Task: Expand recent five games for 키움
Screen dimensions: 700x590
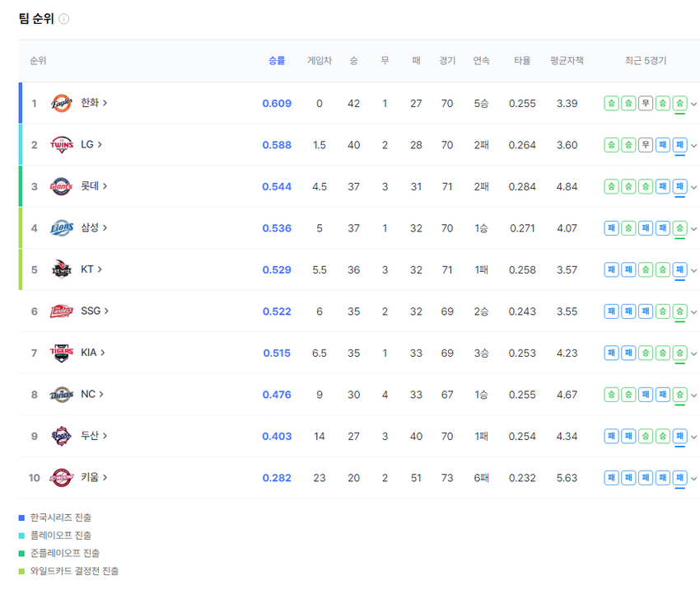Action: (693, 478)
